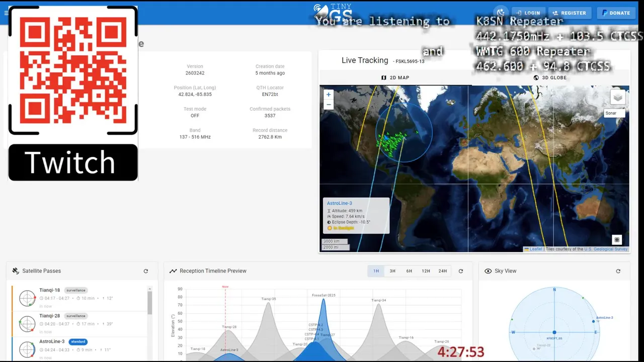Viewport: 644px width, 362px height.
Task: Select the 6H timeline range
Action: 409,271
